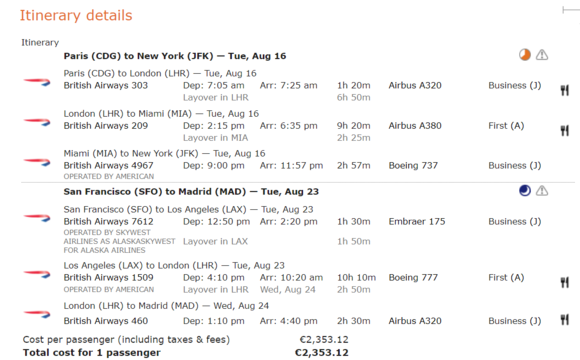Click the meal icon for British Airways 1509
This screenshot has width=580, height=360.
point(564,283)
